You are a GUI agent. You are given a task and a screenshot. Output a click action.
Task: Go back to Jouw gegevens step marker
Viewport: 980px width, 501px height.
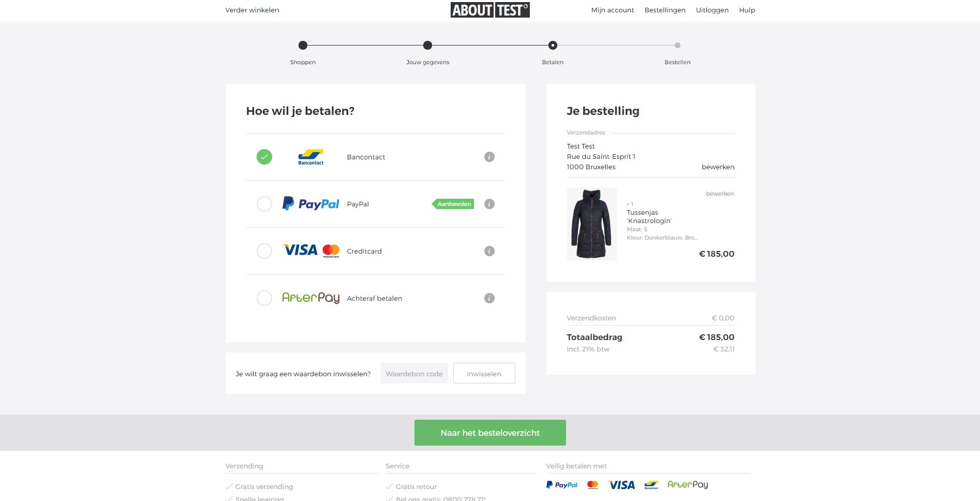pyautogui.click(x=427, y=46)
